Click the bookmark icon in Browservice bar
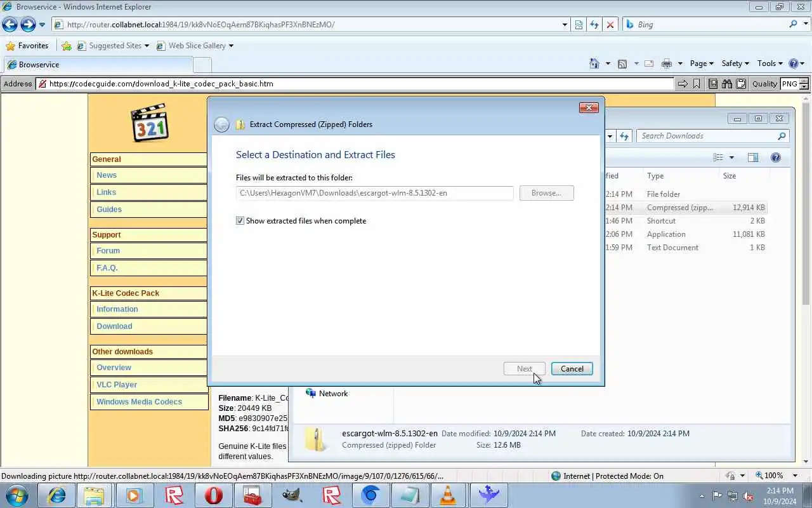 click(x=697, y=84)
